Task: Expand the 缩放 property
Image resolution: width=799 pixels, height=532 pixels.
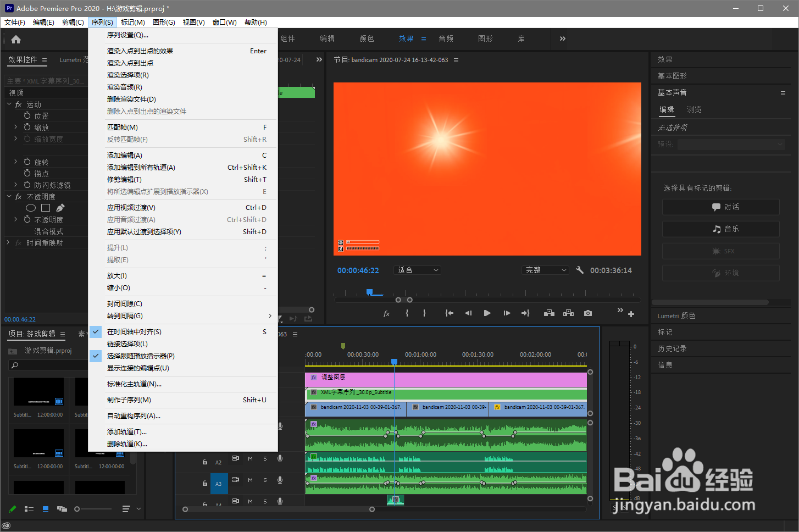Action: click(x=15, y=127)
